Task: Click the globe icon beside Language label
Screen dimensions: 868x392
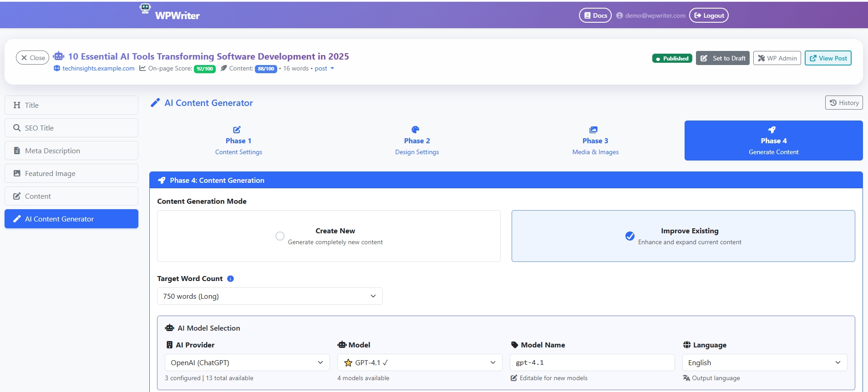Action: [x=687, y=345]
